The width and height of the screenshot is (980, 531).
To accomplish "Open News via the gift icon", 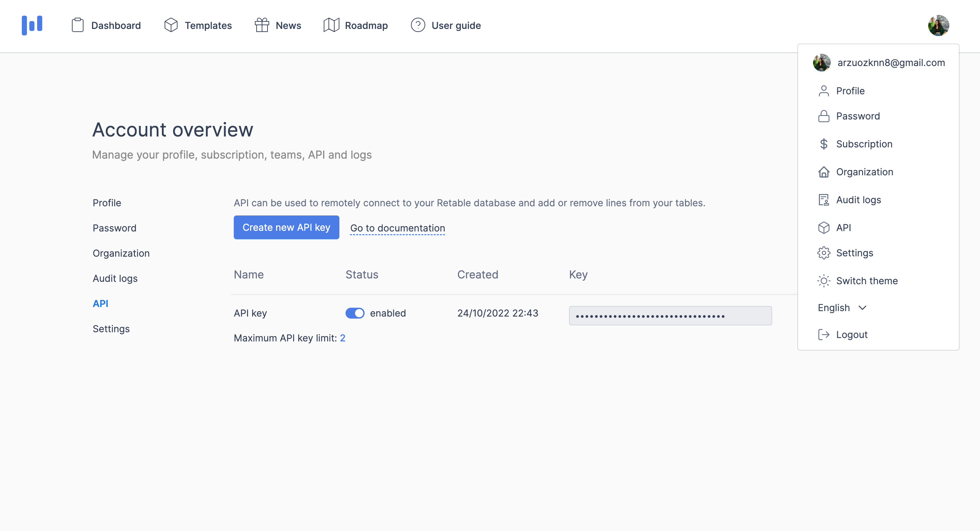I will pos(261,25).
